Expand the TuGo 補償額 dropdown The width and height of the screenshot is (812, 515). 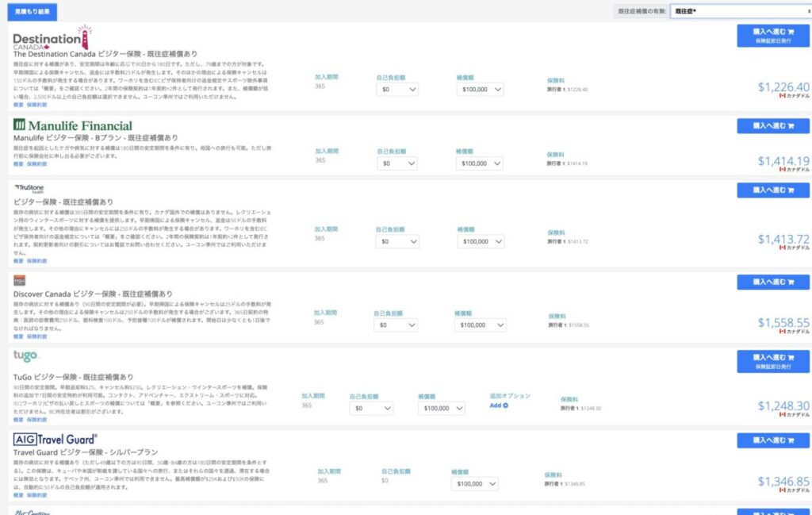[441, 408]
